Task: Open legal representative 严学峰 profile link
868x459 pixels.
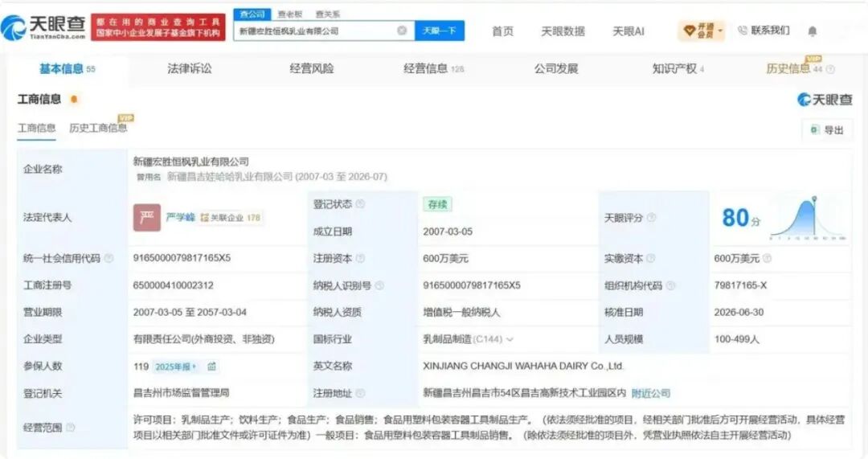Action: point(181,218)
